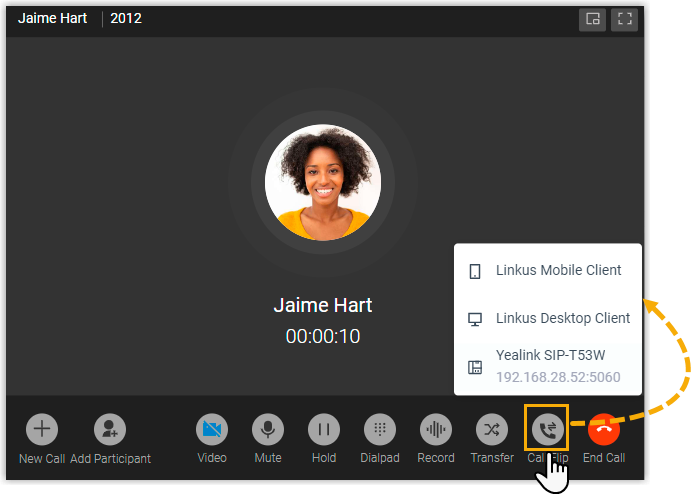Open the Dialpad
Screen dimensions: 692x494
380,429
